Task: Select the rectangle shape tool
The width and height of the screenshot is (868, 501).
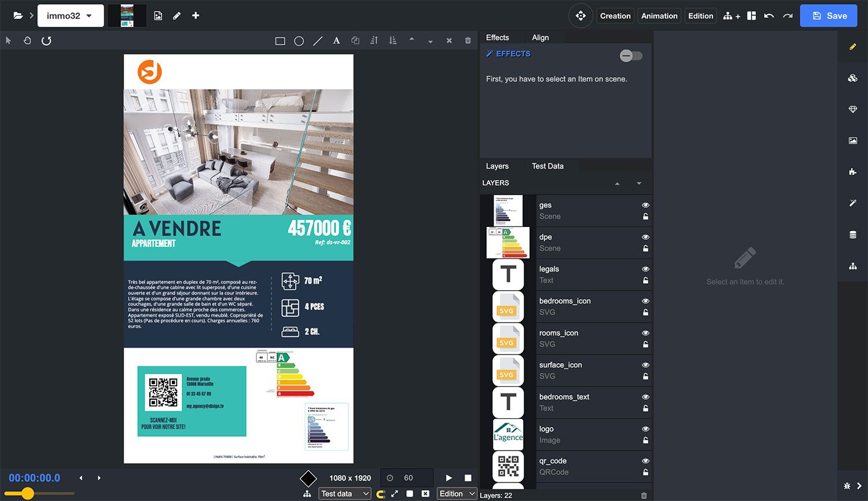Action: (x=280, y=41)
